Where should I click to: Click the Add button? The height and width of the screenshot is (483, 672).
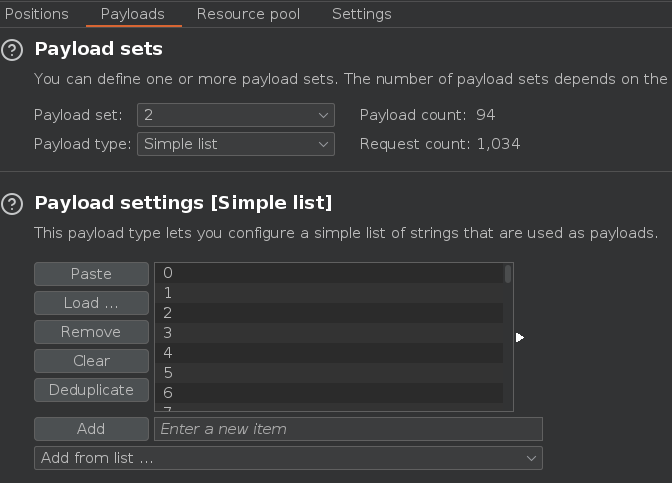click(91, 429)
